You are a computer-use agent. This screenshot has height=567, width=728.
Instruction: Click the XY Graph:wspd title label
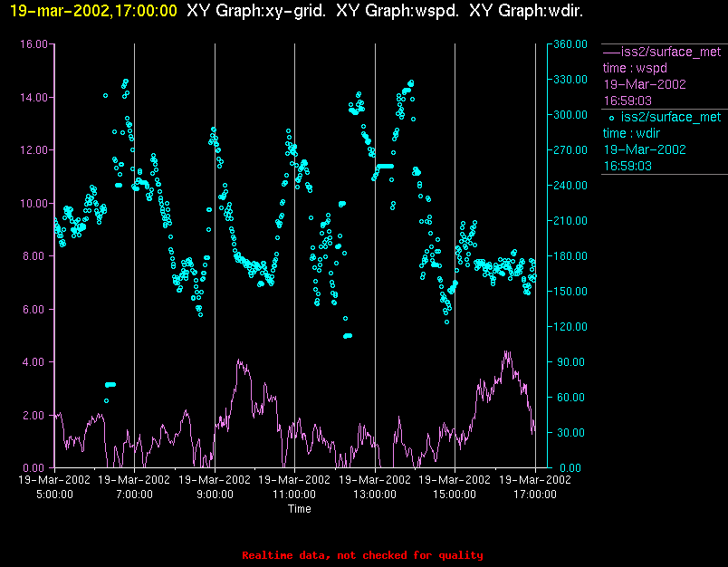[398, 11]
